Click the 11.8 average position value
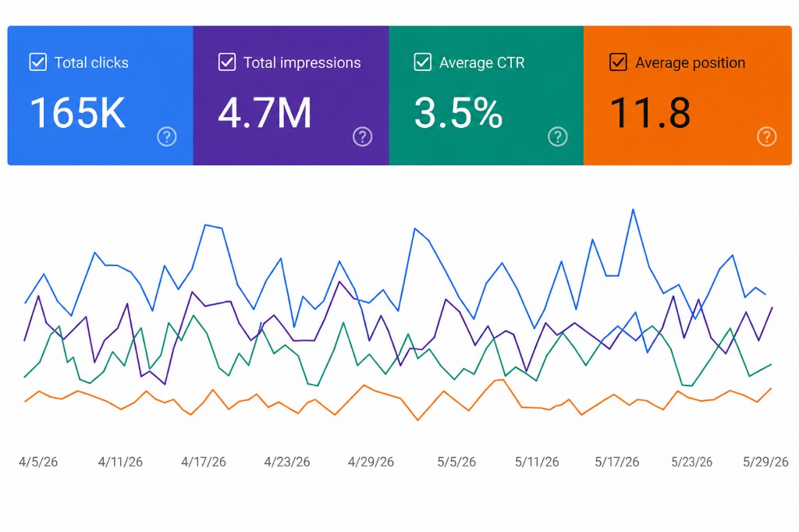Viewport: 799px width, 532px height. tap(650, 112)
